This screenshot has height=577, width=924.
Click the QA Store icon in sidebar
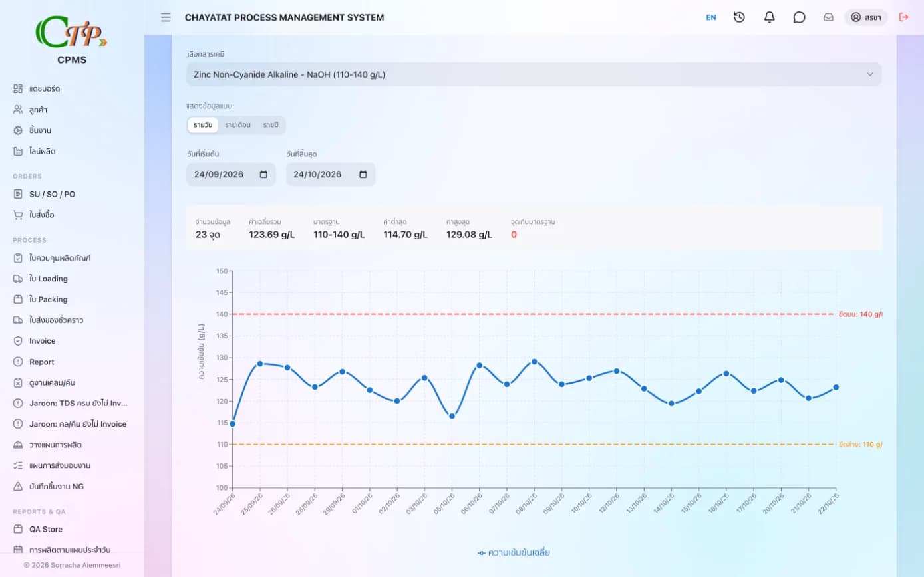(18, 529)
